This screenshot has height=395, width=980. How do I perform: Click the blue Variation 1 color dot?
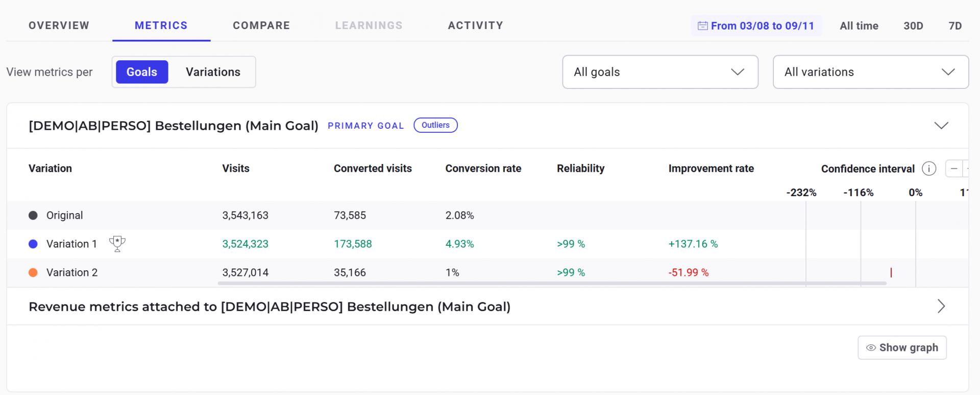[33, 244]
